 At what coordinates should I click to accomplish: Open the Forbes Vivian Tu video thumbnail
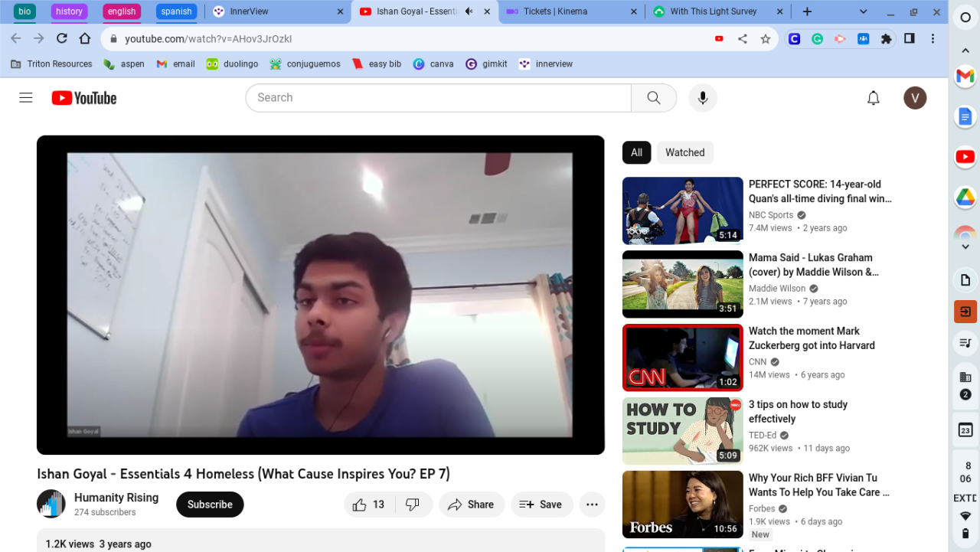coord(683,505)
